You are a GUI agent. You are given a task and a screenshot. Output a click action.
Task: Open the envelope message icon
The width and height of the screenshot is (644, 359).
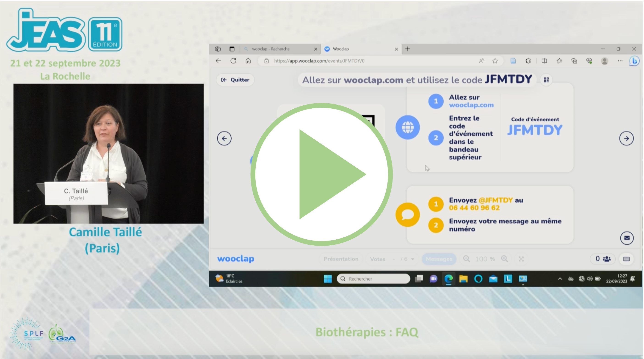[627, 238]
